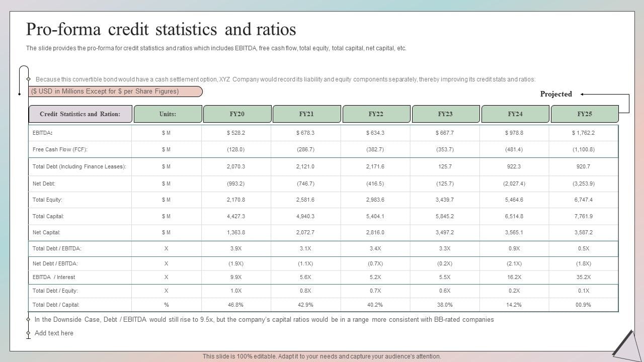Select the FY25 column header
The width and height of the screenshot is (644, 362).
pos(585,114)
